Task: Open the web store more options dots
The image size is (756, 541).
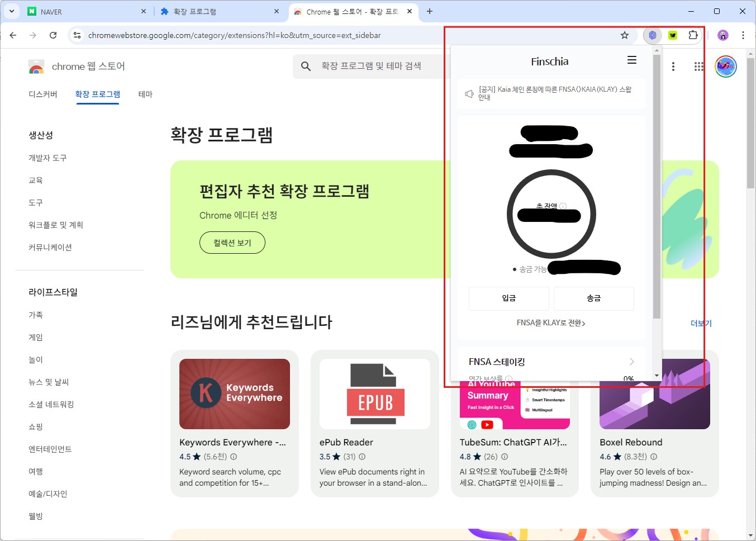Action: 673,67
